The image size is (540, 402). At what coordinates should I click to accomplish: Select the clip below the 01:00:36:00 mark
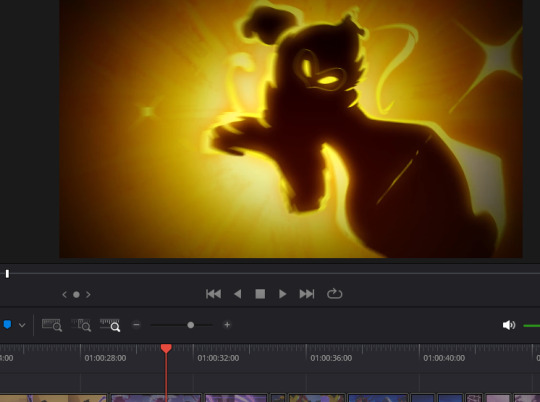(x=317, y=398)
